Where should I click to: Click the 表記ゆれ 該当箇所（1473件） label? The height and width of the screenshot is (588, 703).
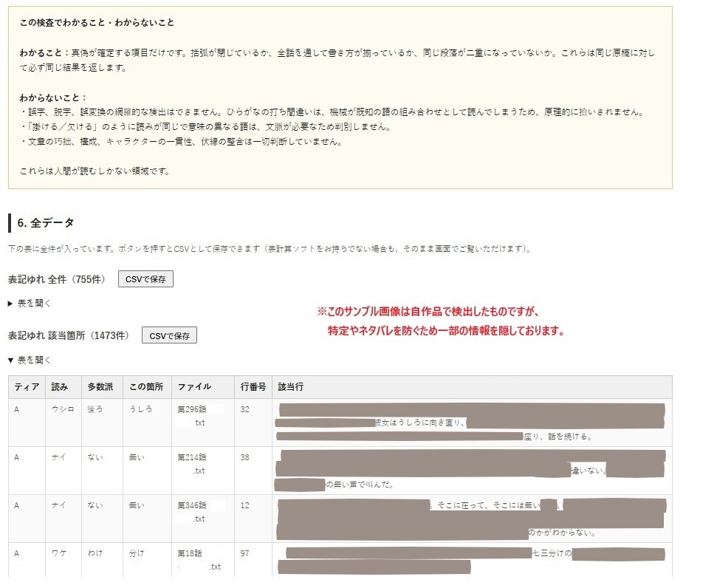tap(69, 335)
